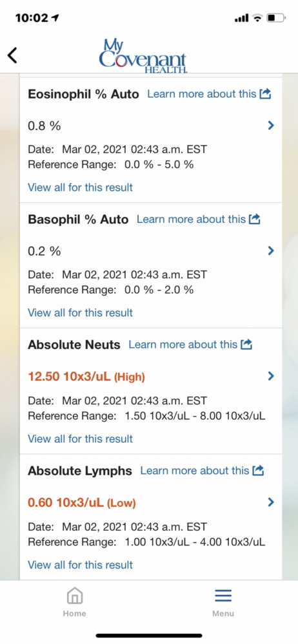The height and width of the screenshot is (644, 298).
Task: View all for Eosinophil result
Action: [x=80, y=187]
